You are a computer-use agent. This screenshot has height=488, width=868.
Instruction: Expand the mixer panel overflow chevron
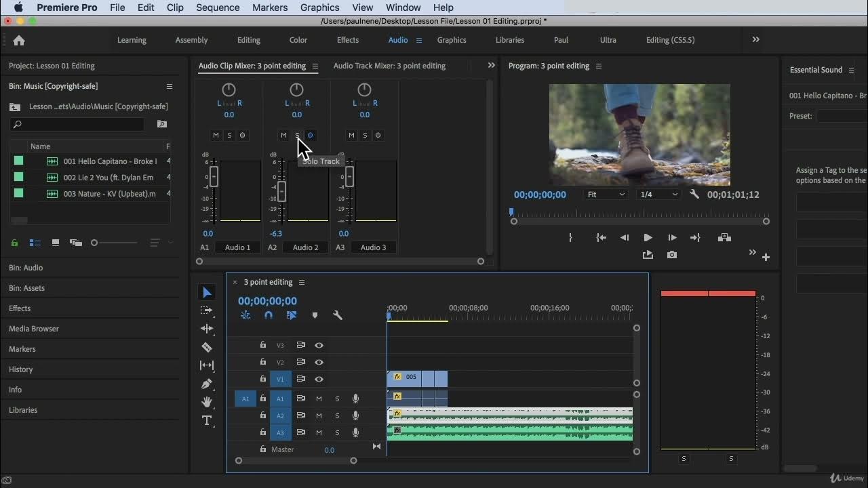pos(492,65)
